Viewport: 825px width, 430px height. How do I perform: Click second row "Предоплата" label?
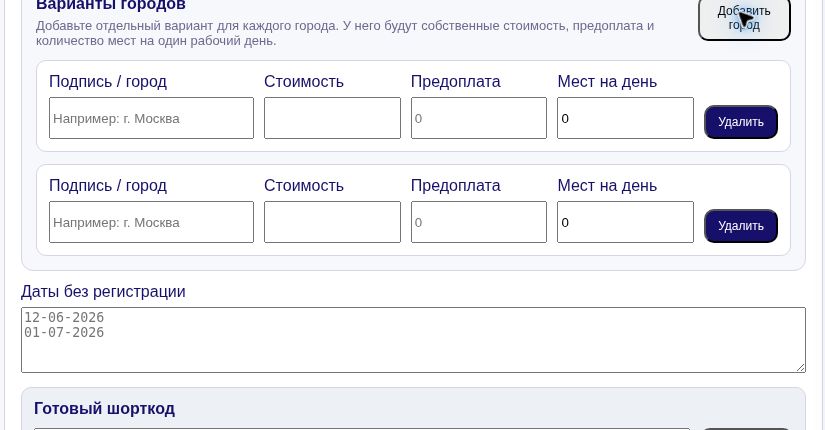click(x=456, y=185)
